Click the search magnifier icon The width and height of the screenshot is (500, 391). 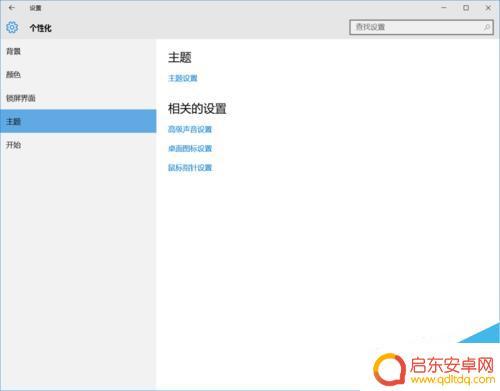tap(487, 27)
